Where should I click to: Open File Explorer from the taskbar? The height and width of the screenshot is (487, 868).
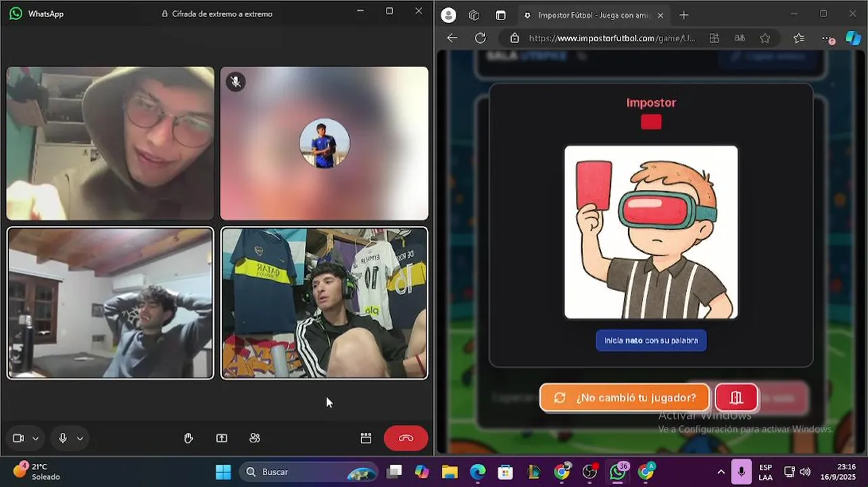pos(450,471)
